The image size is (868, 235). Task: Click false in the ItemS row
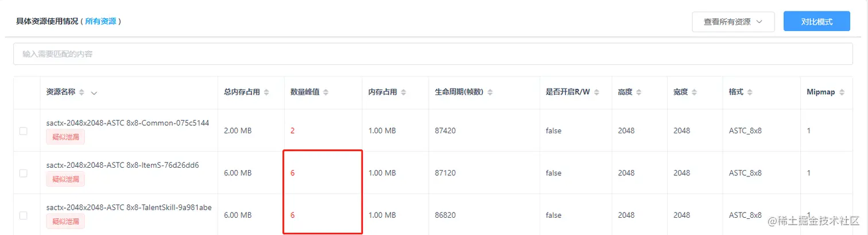(553, 173)
